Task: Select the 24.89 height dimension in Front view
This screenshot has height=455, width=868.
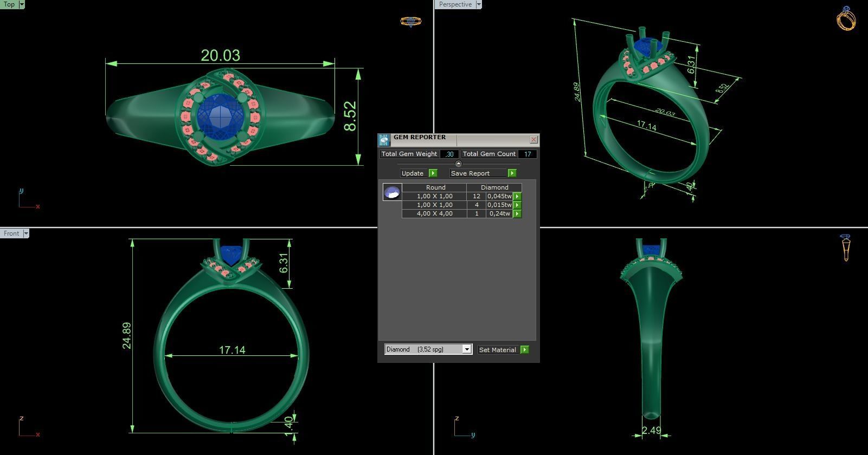Action: pos(126,336)
